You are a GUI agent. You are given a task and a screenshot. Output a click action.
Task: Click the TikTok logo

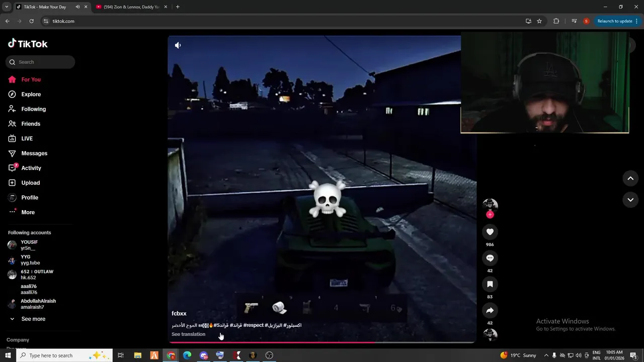[x=28, y=44]
